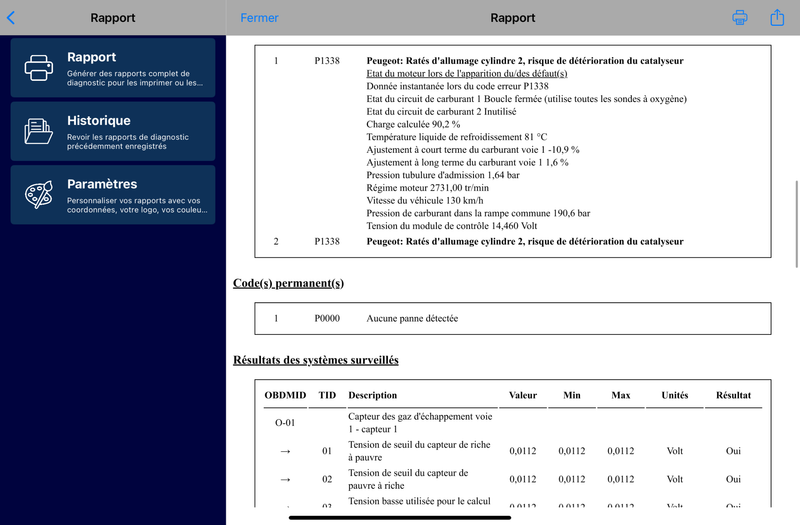Image resolution: width=800 pixels, height=525 pixels.
Task: Click Résultats des systèmes surveillés heading
Action: pyautogui.click(x=316, y=360)
